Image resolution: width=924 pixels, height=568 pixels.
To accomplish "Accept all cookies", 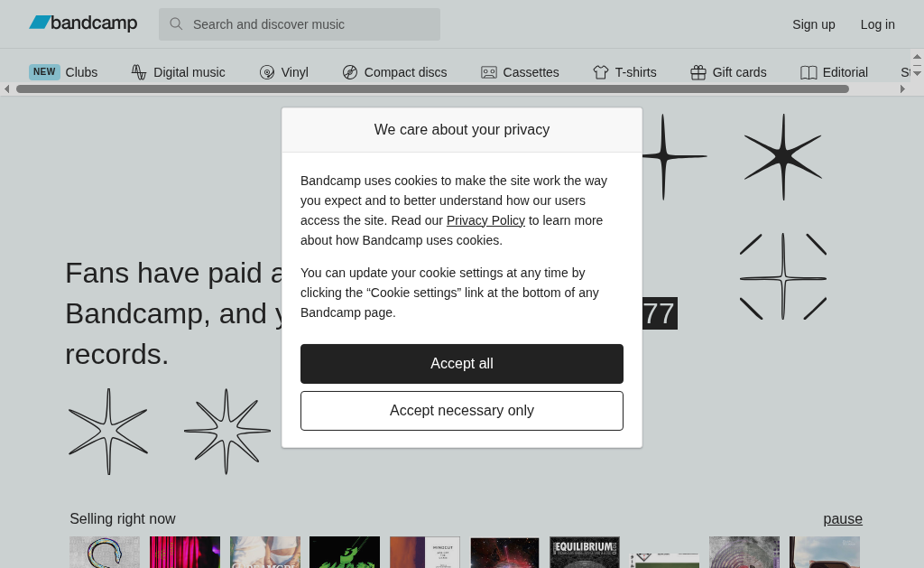I will pyautogui.click(x=461, y=364).
